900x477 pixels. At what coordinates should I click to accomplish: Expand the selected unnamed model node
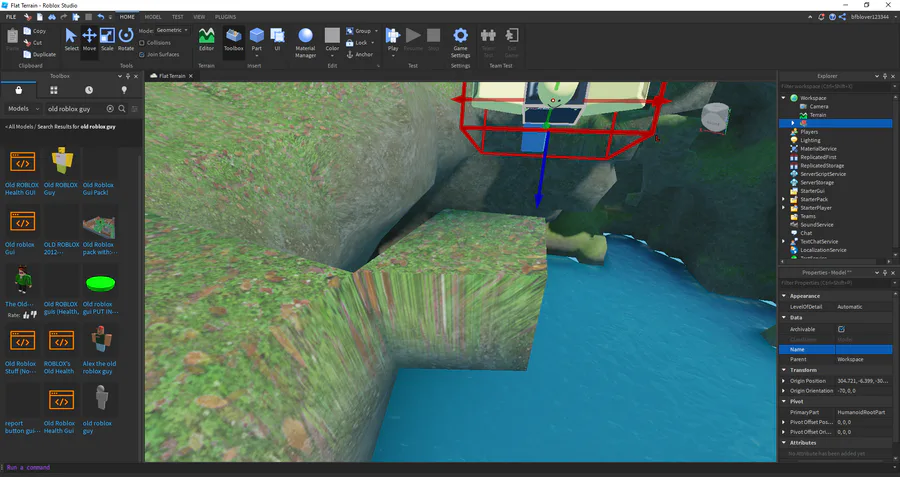tap(793, 123)
